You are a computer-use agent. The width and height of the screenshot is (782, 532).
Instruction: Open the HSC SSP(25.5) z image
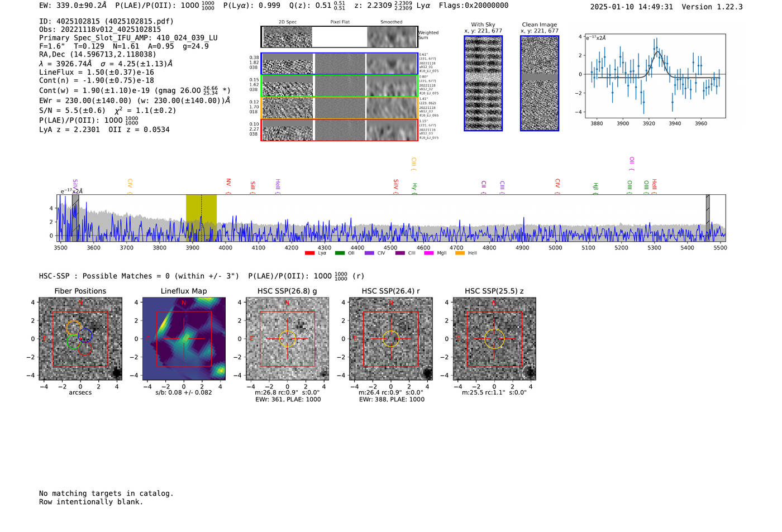point(494,339)
